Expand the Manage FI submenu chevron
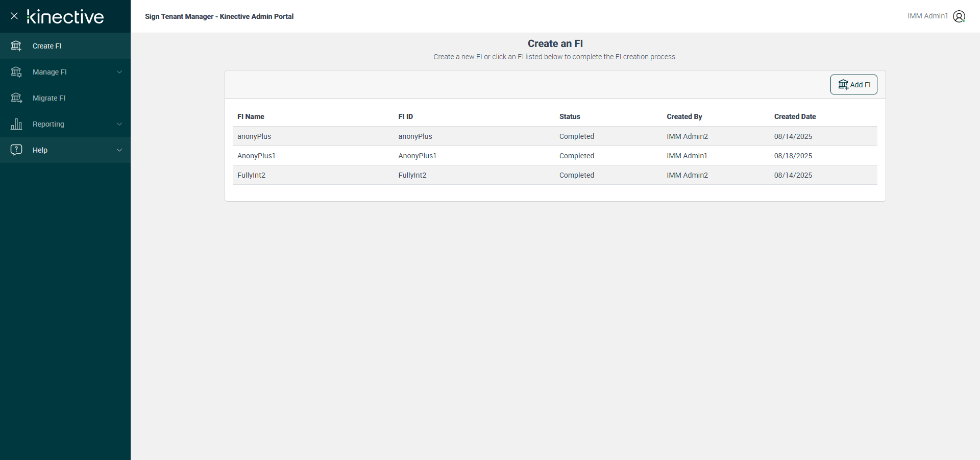The width and height of the screenshot is (980, 460). 119,72
